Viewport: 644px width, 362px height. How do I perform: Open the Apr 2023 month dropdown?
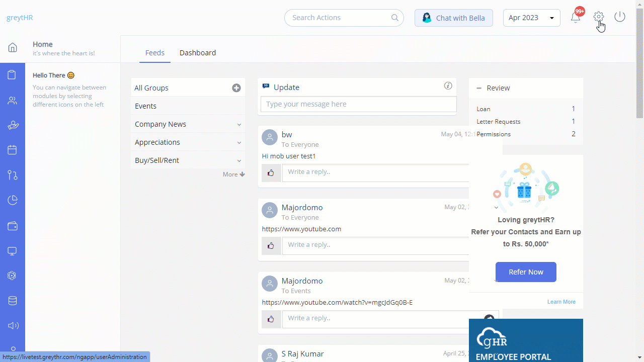tap(532, 18)
